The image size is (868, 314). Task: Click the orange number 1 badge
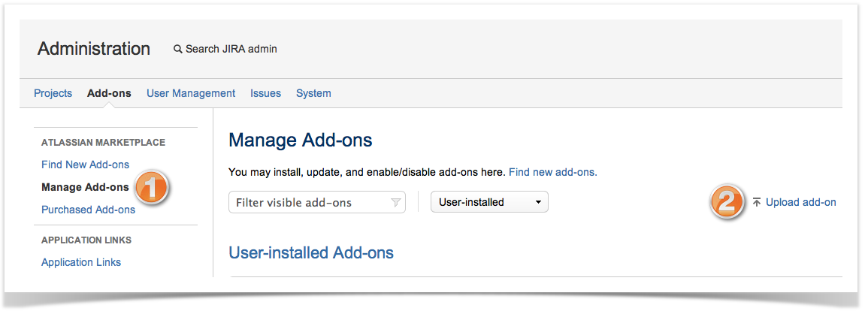tap(153, 188)
